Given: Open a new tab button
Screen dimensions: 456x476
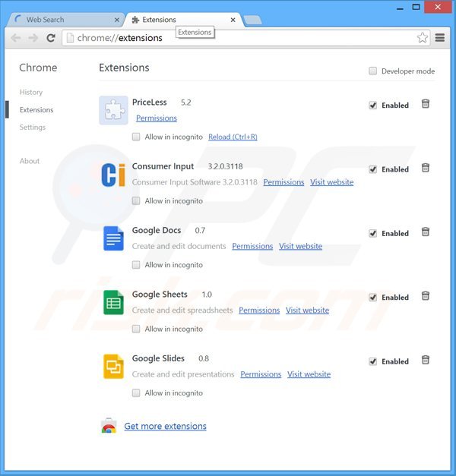Looking at the screenshot, I should [252, 20].
